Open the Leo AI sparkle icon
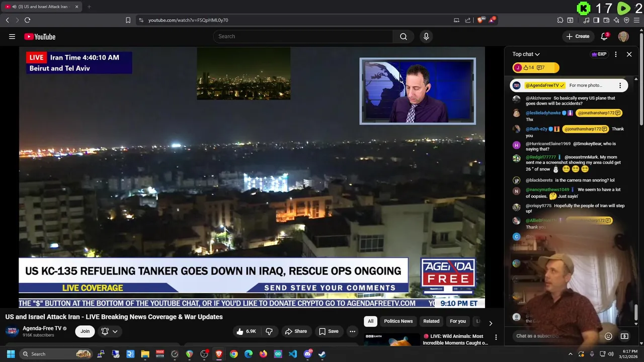Image resolution: width=644 pixels, height=362 pixels. 616,20
